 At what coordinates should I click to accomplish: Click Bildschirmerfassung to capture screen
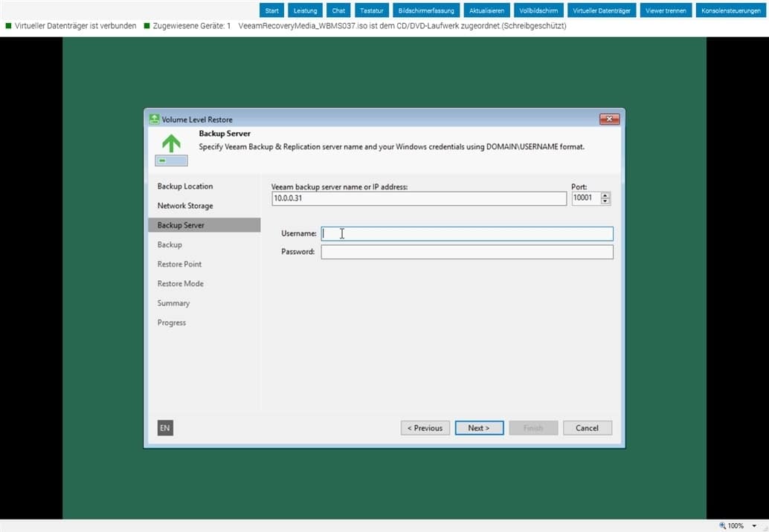426,10
